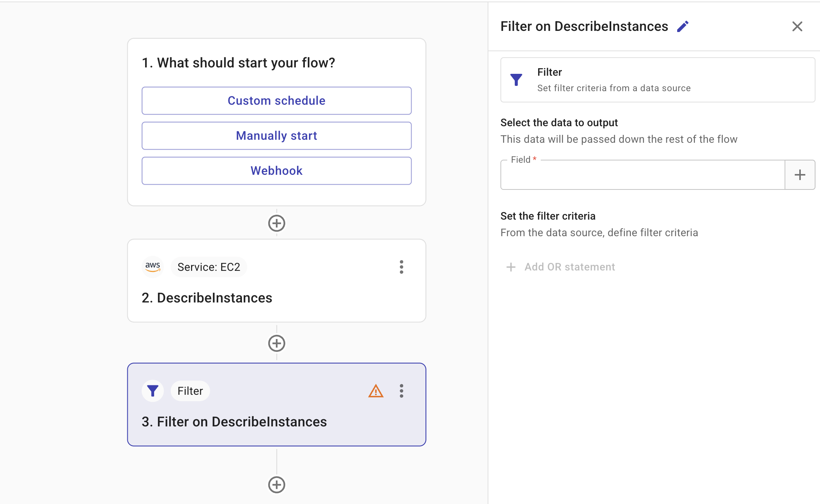Screen dimensions: 820x504
Task: Open the DescribeInstances step three-dot menu
Action: 401,267
